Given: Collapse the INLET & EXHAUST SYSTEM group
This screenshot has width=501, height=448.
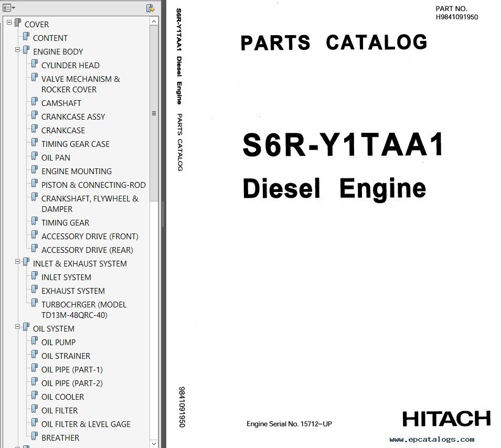Looking at the screenshot, I should click(17, 262).
